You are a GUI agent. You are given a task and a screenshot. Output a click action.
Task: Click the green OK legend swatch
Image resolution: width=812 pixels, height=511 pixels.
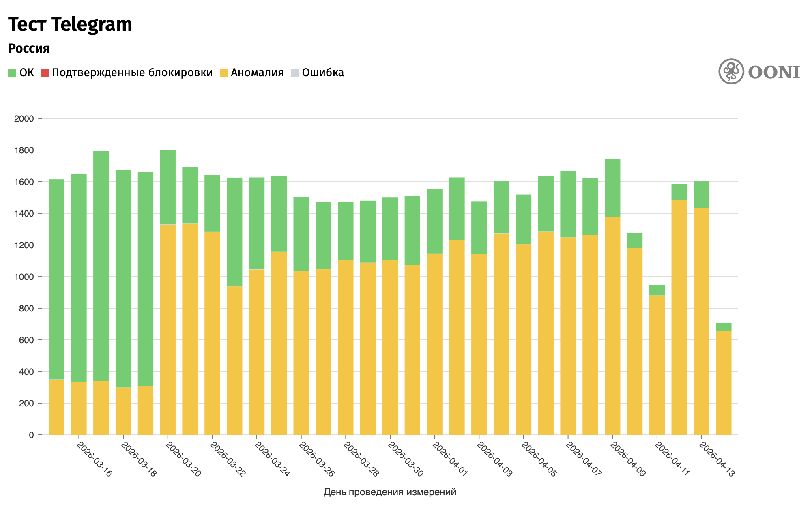12,73
